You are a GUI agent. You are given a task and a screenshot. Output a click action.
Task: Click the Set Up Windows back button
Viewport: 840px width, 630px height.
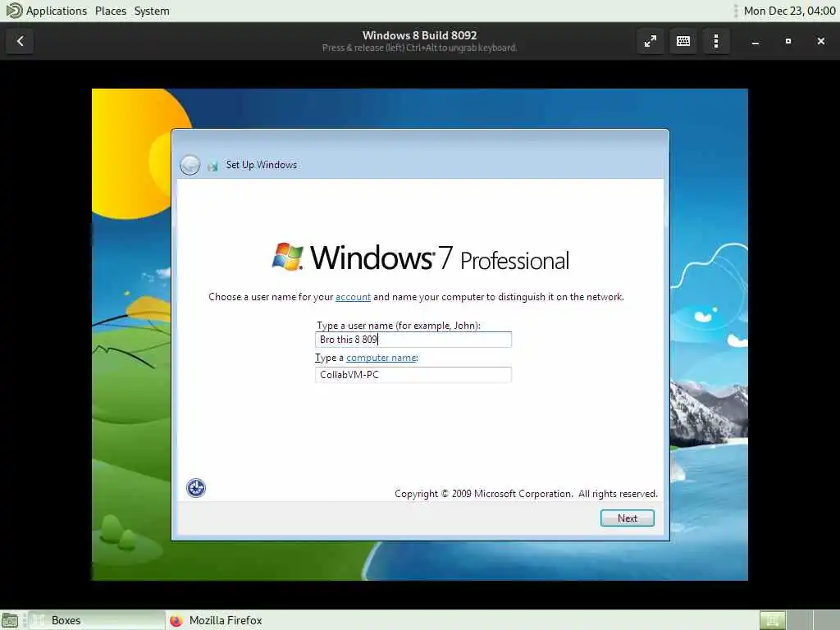189,165
